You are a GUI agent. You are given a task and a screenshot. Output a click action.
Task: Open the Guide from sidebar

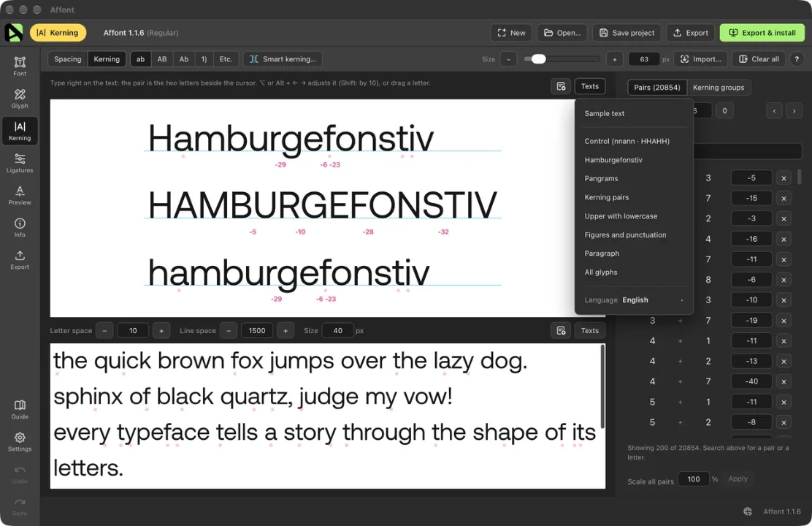(20, 409)
